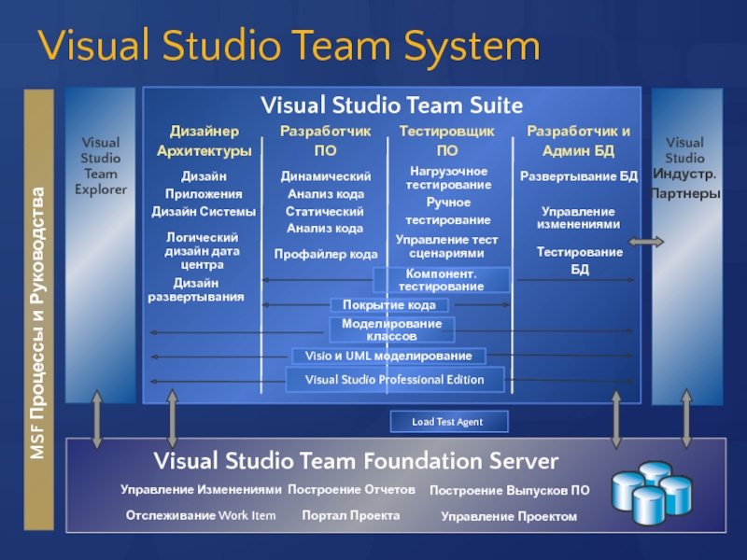Click the Visual Studio Индустр. Партнеры panel

click(687, 246)
